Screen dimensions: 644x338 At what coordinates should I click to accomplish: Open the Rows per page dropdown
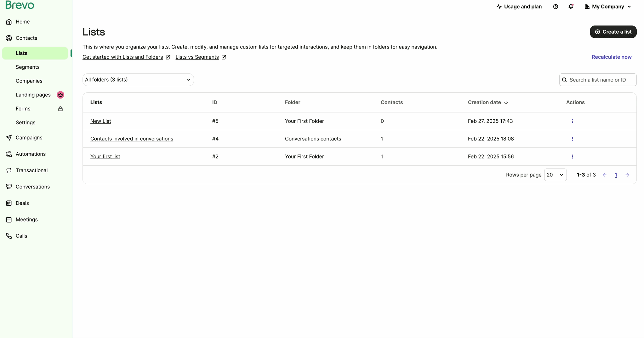[555, 175]
